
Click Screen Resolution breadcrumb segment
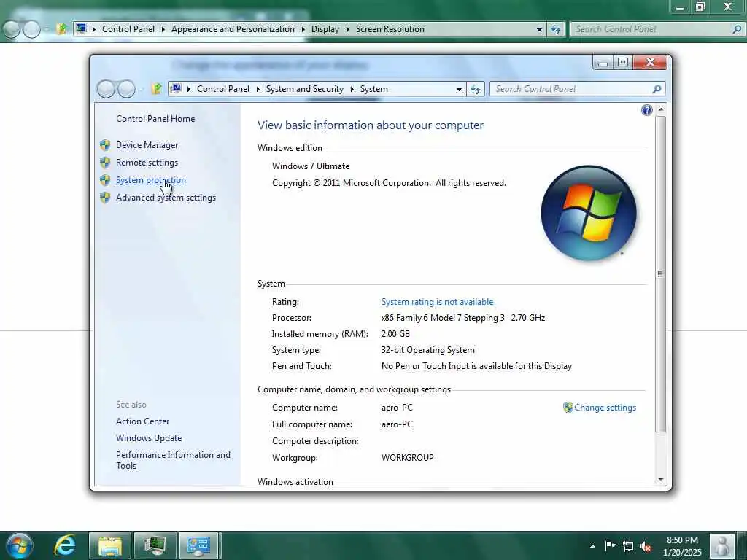pyautogui.click(x=390, y=29)
